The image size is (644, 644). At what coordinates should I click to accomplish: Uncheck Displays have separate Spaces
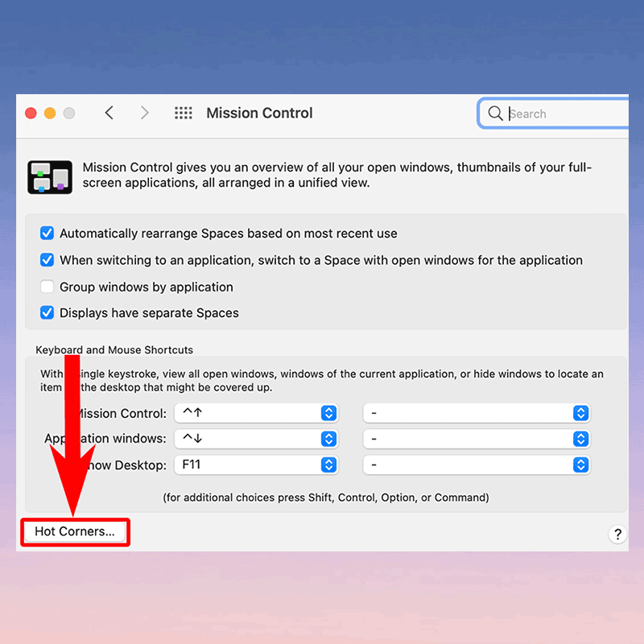tap(47, 312)
